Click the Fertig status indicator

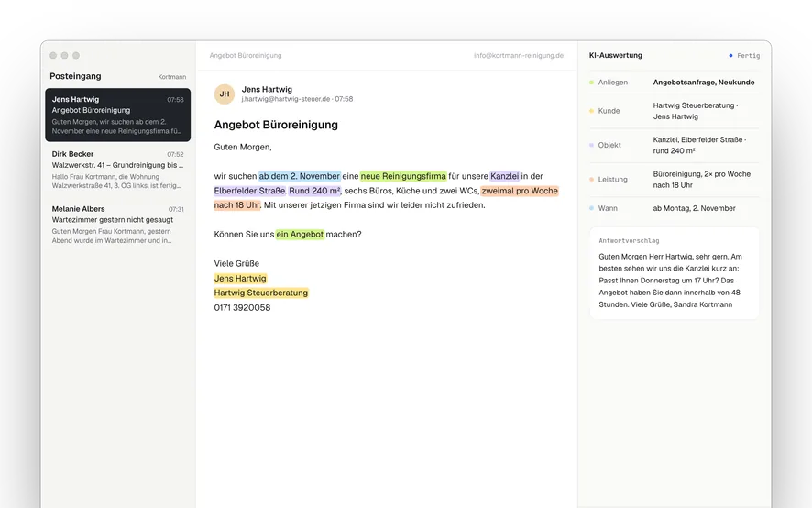745,55
